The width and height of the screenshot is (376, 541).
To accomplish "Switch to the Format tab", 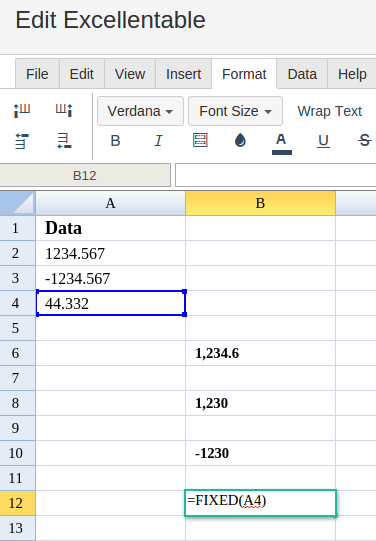I will pos(244,74).
